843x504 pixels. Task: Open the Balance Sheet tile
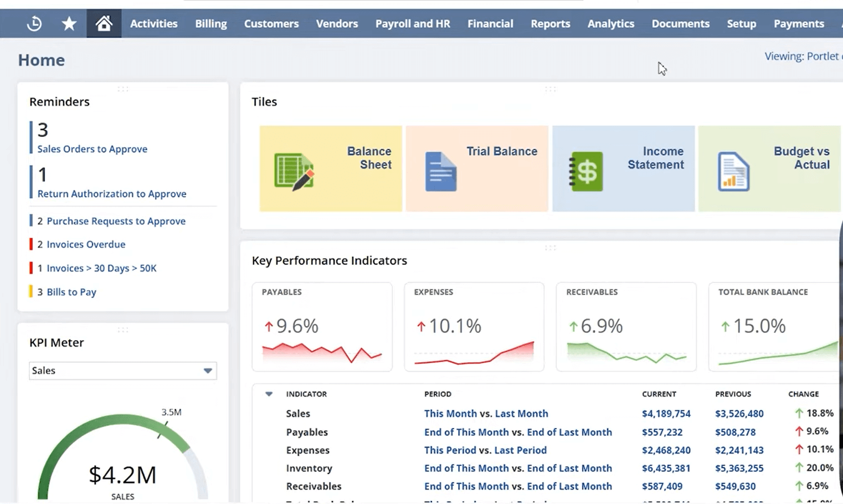[331, 168]
